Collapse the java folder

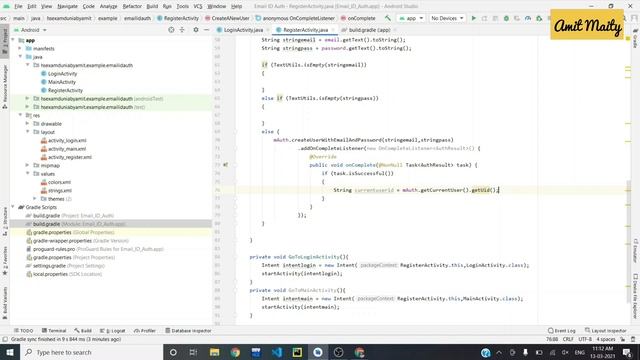(20, 57)
